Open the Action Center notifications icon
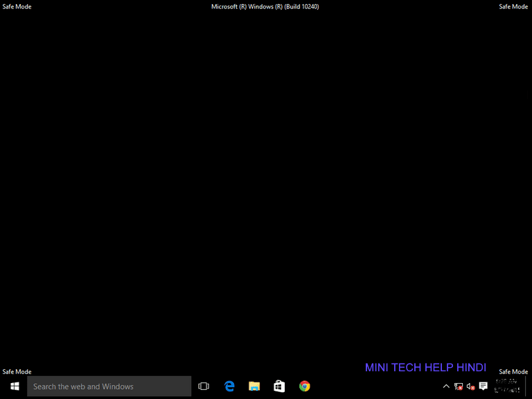 click(x=483, y=386)
